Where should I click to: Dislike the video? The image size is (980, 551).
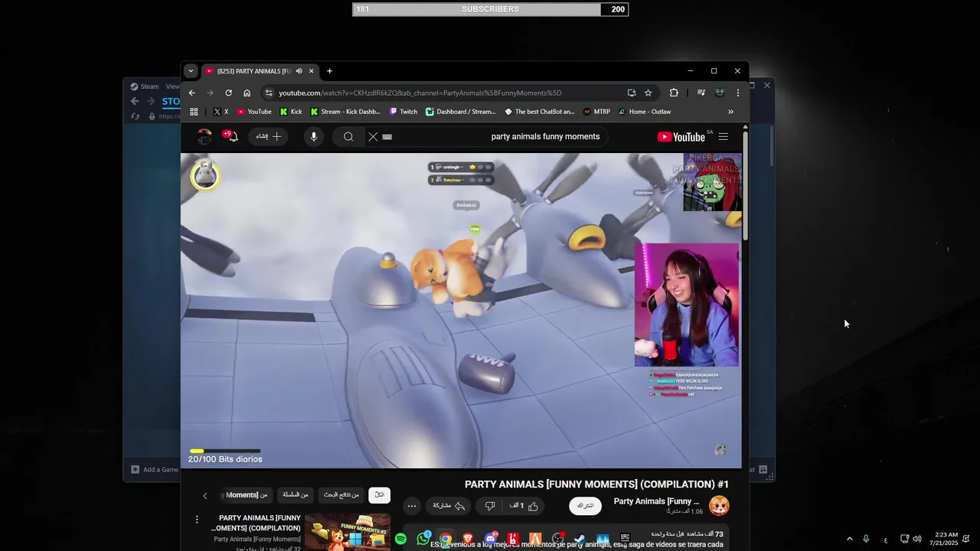[490, 506]
